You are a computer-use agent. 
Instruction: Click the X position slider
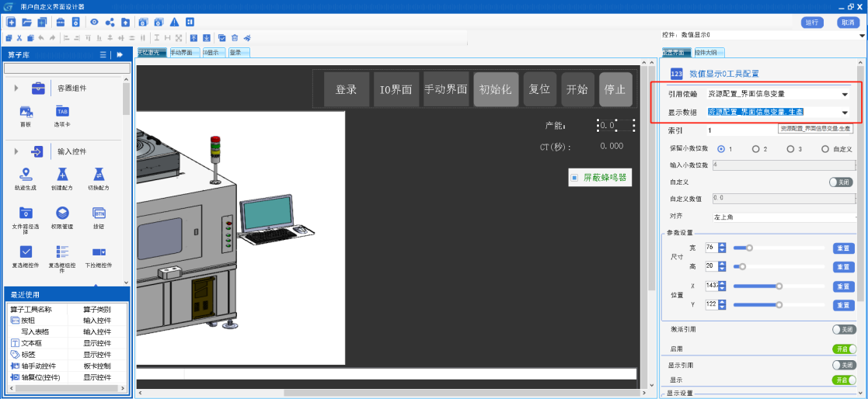coord(780,286)
